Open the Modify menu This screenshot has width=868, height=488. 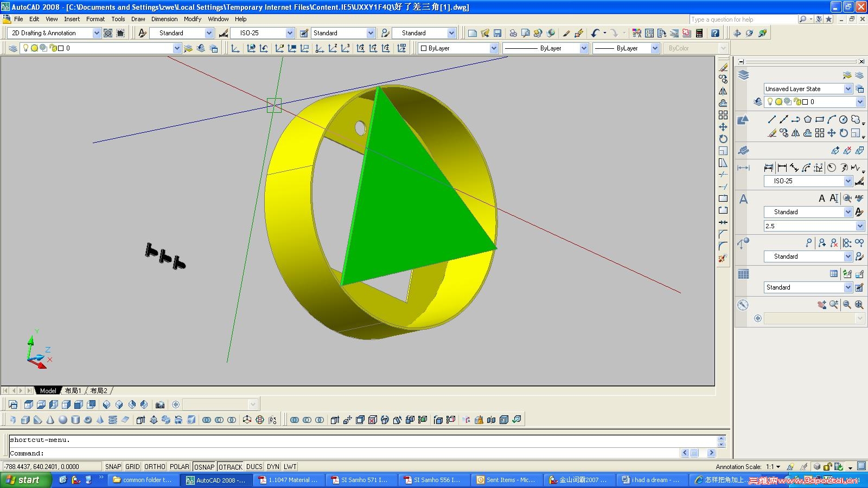tap(193, 19)
